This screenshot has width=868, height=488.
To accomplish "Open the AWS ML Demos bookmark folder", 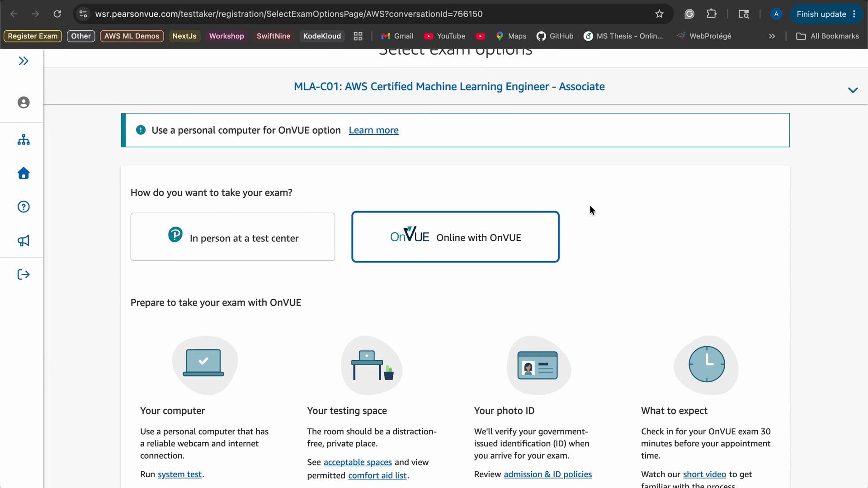I will coord(132,36).
